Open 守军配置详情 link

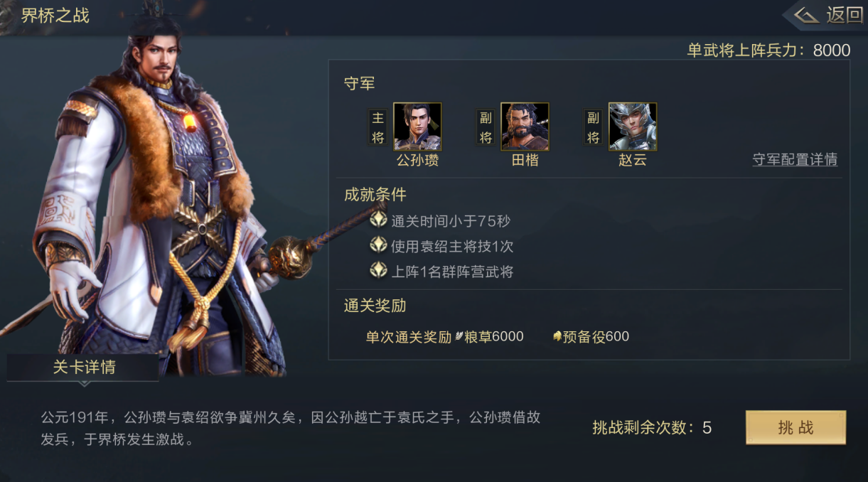click(x=795, y=159)
